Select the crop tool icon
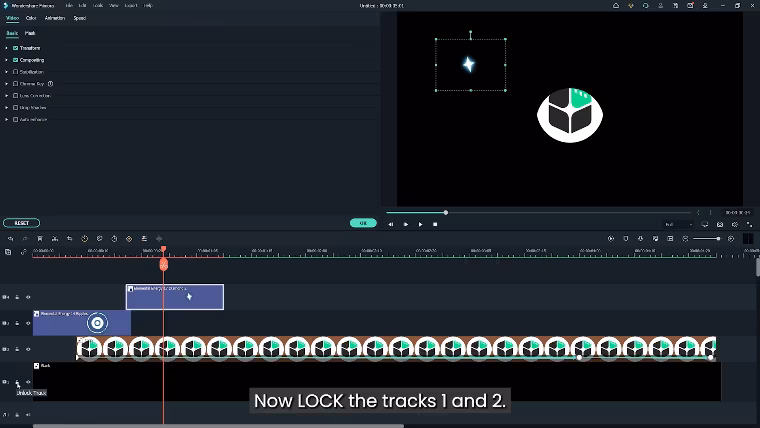The height and width of the screenshot is (428, 760). 70,238
